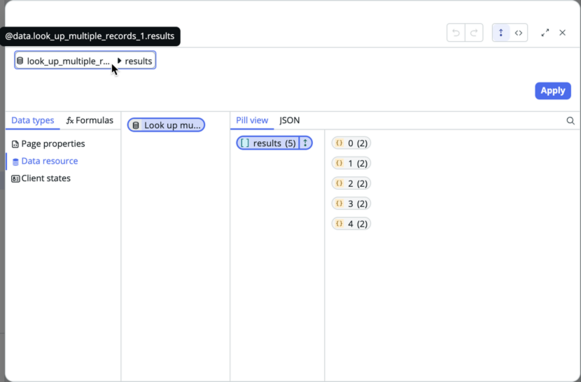Image resolution: width=581 pixels, height=382 pixels.
Task: Click the Data resource database icon
Action: pyautogui.click(x=15, y=162)
